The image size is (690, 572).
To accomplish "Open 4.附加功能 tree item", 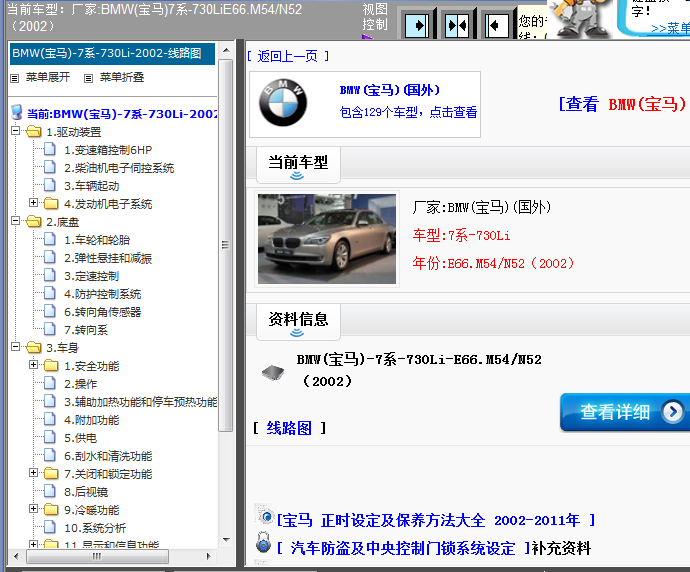I will point(92,420).
